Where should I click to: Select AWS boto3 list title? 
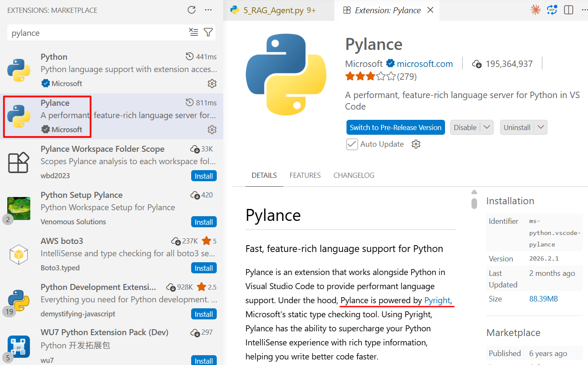pos(62,241)
